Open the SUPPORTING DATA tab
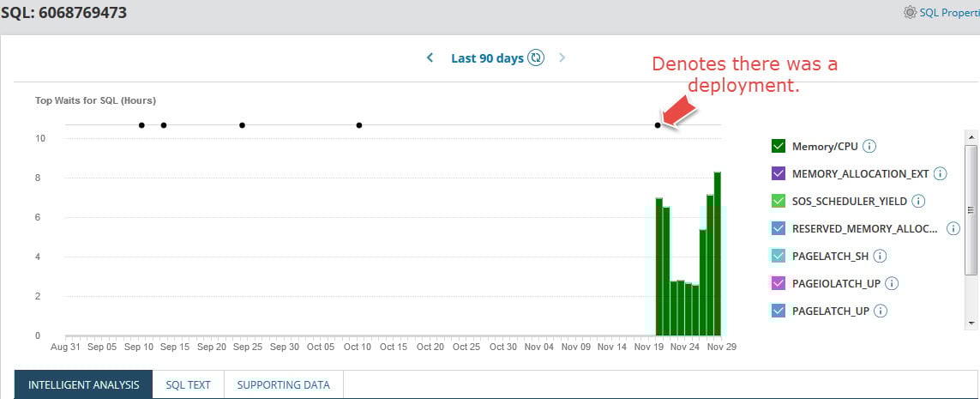This screenshot has width=980, height=399. click(x=283, y=384)
